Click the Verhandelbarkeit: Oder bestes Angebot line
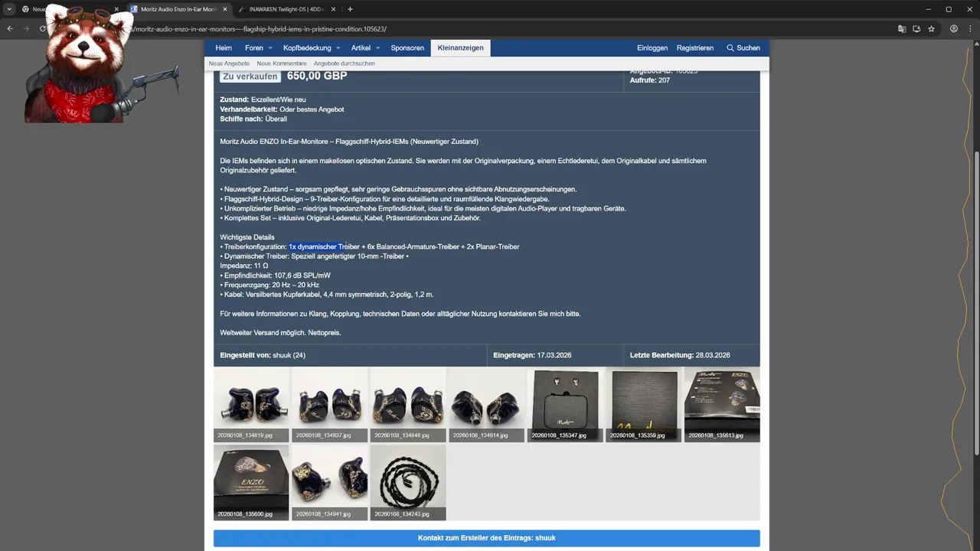Image resolution: width=980 pixels, height=551 pixels. point(282,109)
